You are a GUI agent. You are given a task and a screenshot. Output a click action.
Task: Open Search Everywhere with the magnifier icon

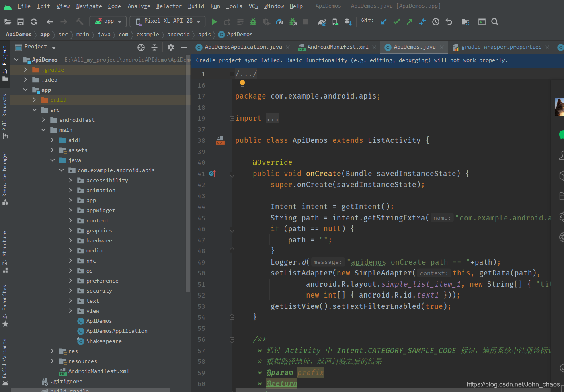pos(495,22)
